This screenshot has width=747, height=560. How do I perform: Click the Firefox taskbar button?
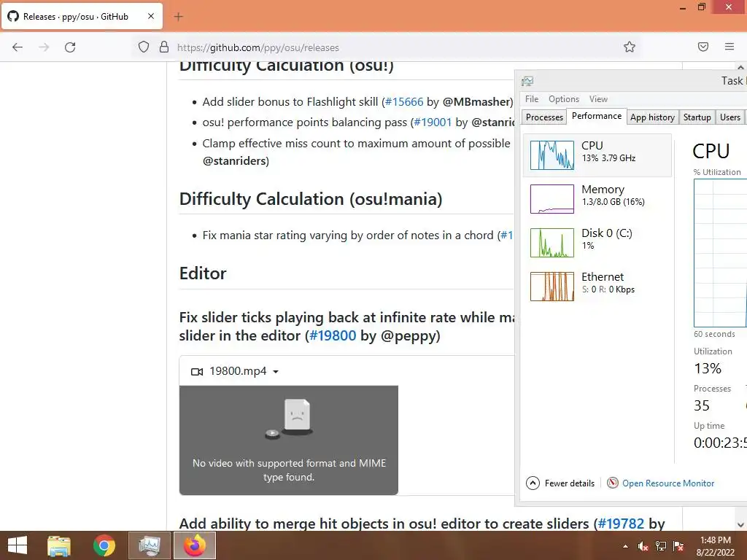[x=194, y=545]
